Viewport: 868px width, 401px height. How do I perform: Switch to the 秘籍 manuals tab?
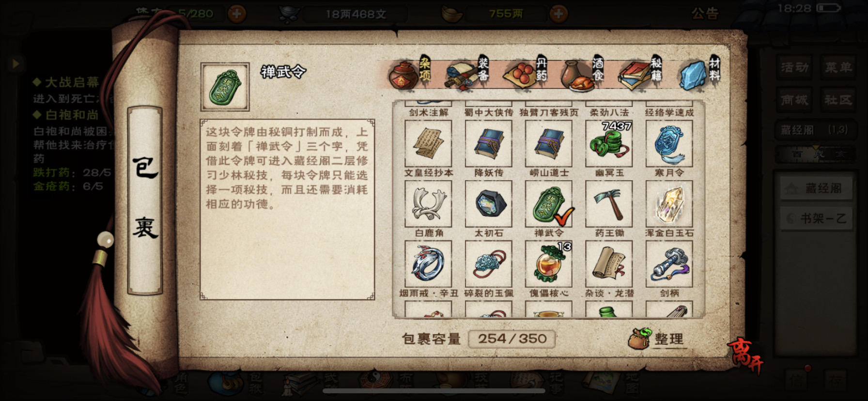(641, 74)
